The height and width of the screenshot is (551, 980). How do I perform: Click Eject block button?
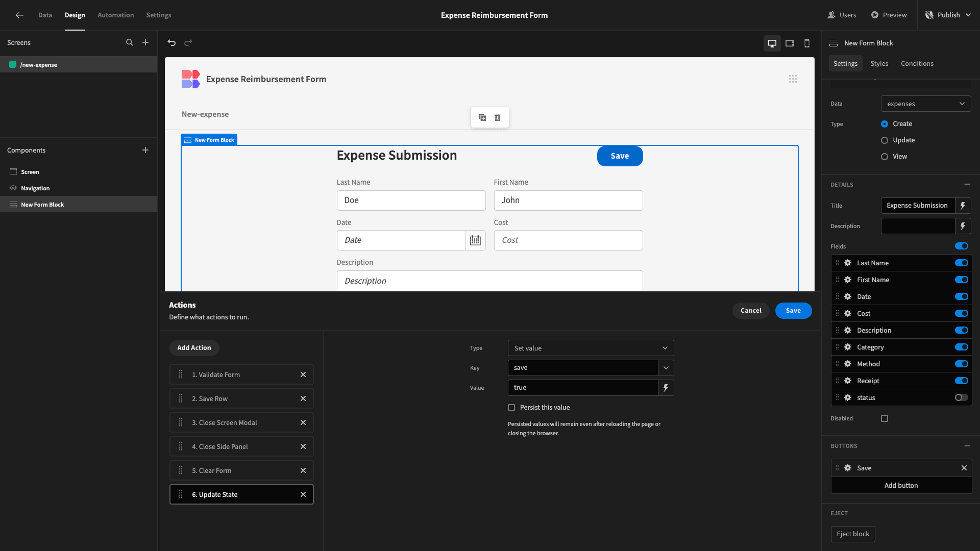tap(853, 534)
